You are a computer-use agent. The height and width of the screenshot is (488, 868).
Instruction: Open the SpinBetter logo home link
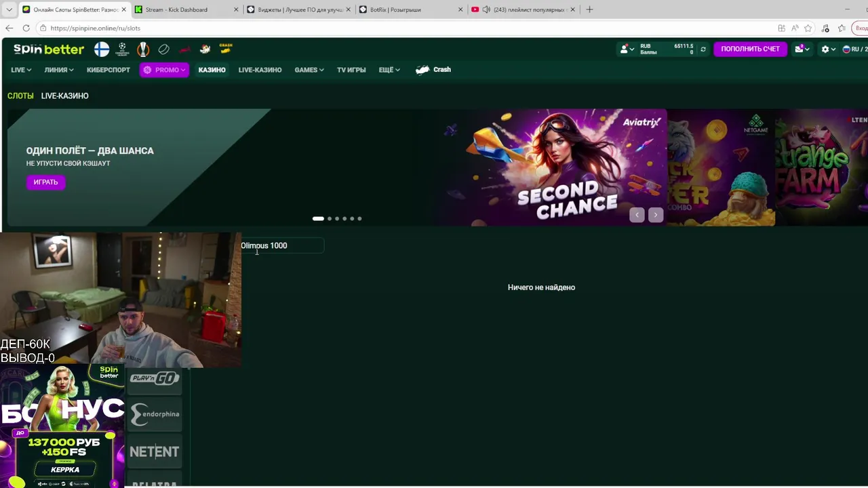point(49,49)
